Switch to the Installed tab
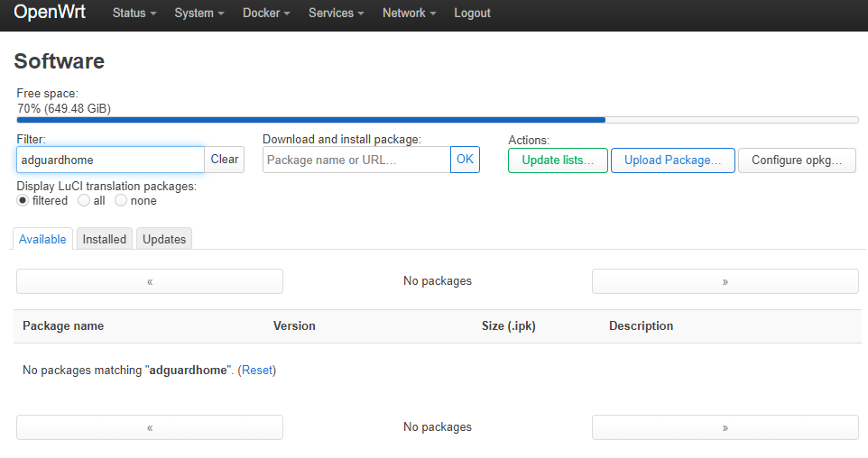The height and width of the screenshot is (458, 868). click(x=105, y=239)
